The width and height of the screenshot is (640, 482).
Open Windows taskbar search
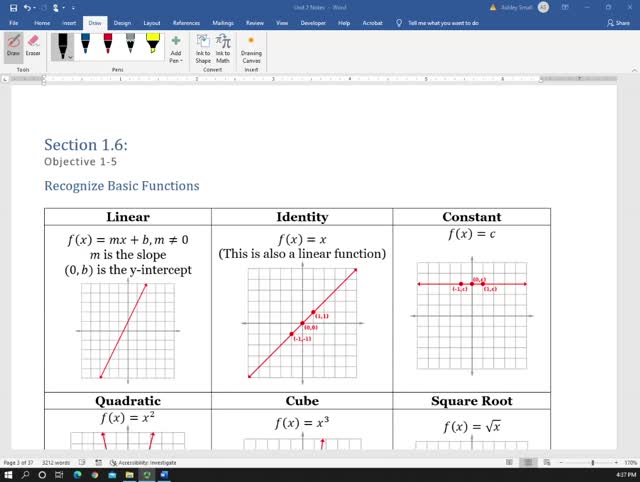(x=25, y=475)
